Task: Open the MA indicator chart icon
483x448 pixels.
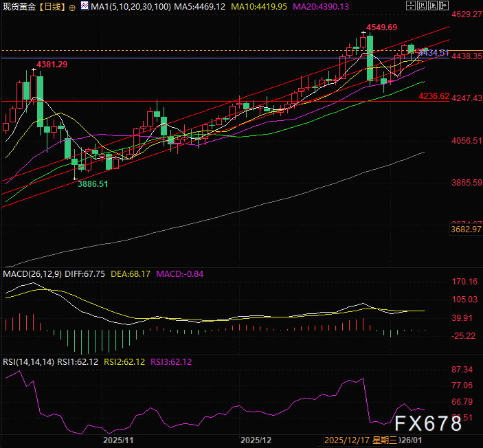Action: pyautogui.click(x=84, y=6)
